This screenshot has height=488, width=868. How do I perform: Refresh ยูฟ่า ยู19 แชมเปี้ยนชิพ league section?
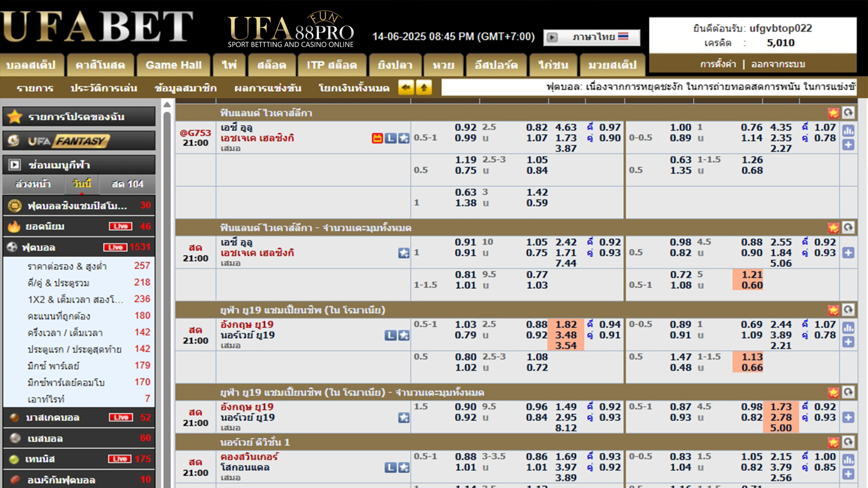848,310
